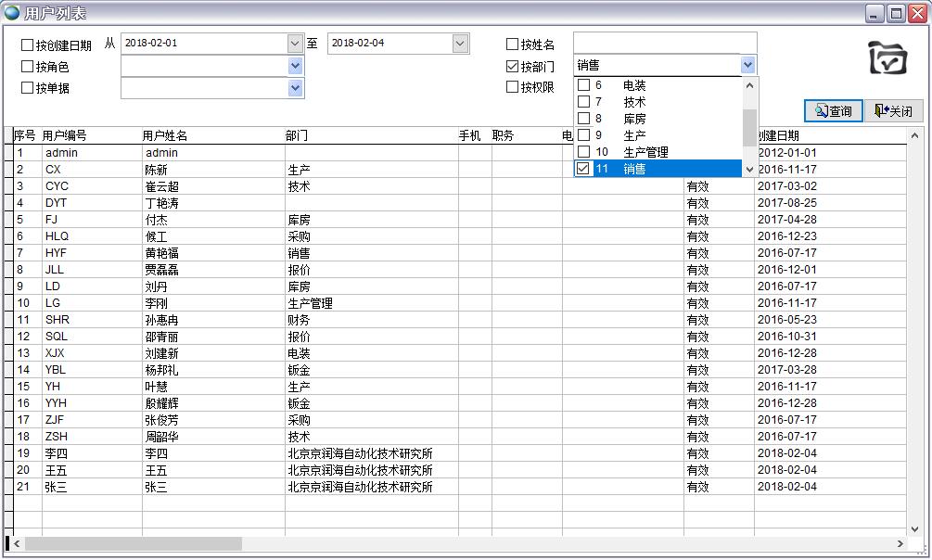932x560 pixels.
Task: Check the box for 电装 in list
Action: click(x=584, y=85)
